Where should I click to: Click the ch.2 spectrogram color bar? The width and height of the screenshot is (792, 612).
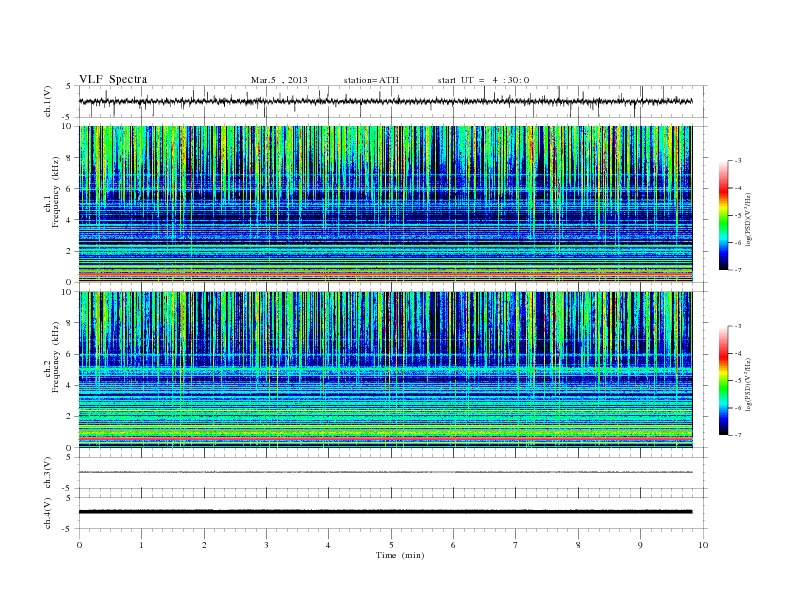(x=724, y=380)
